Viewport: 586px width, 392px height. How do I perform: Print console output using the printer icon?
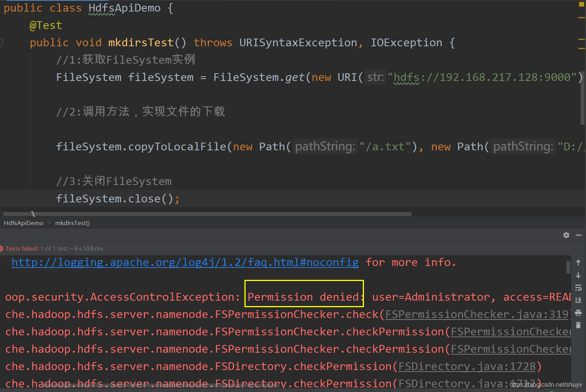coord(578,313)
